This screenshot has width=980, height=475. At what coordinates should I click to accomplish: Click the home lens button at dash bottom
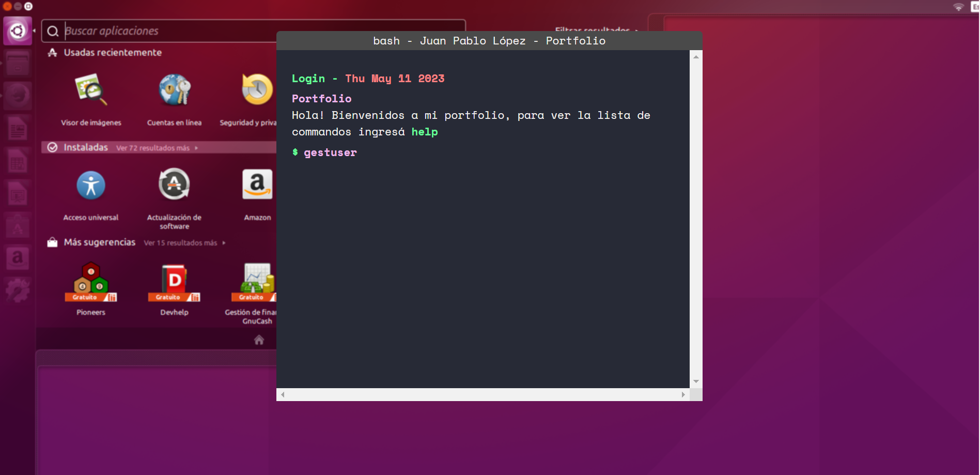click(x=258, y=340)
